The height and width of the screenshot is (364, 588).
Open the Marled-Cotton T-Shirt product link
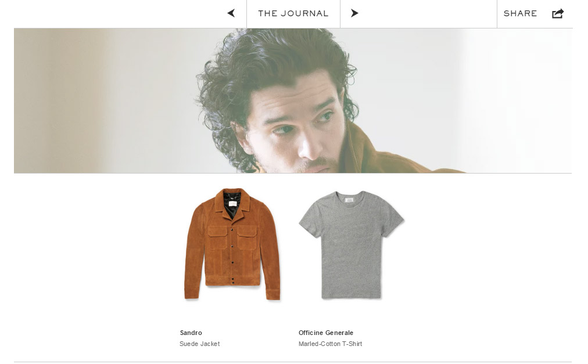pyautogui.click(x=331, y=344)
